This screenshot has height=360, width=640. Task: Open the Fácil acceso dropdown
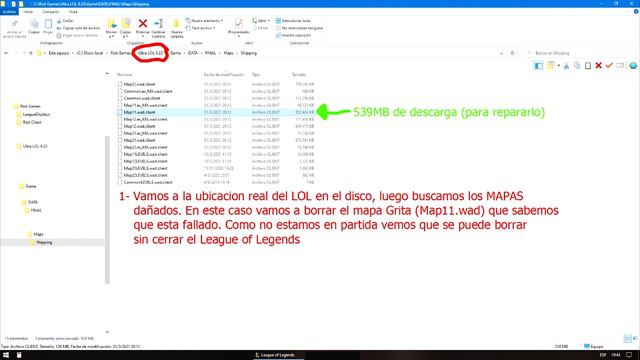(x=200, y=28)
